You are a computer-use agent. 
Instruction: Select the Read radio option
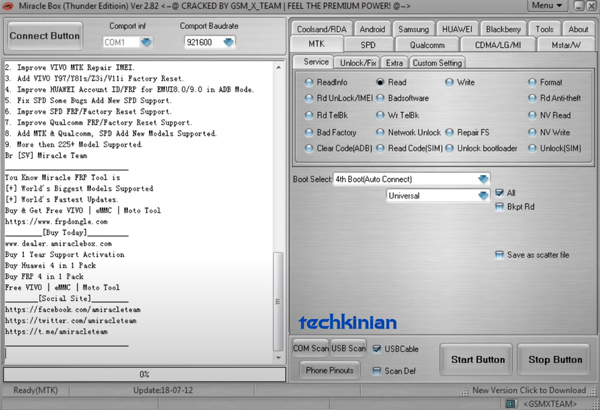380,82
